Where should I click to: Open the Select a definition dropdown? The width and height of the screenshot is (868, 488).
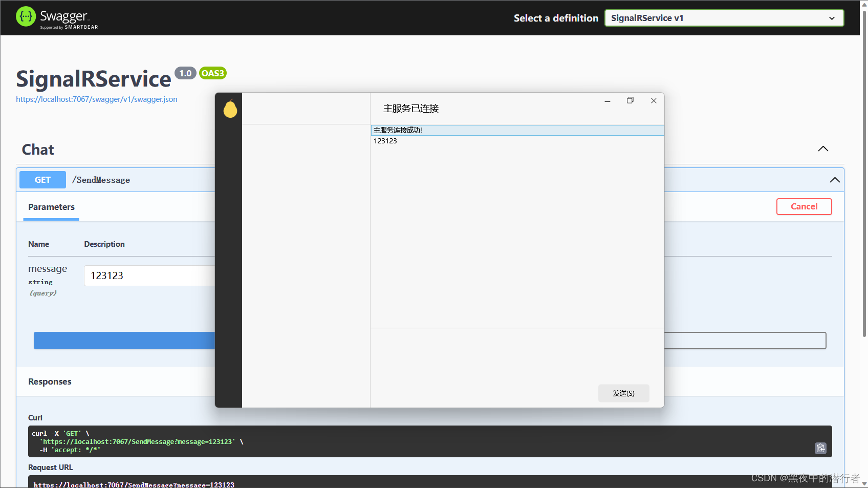(x=724, y=18)
